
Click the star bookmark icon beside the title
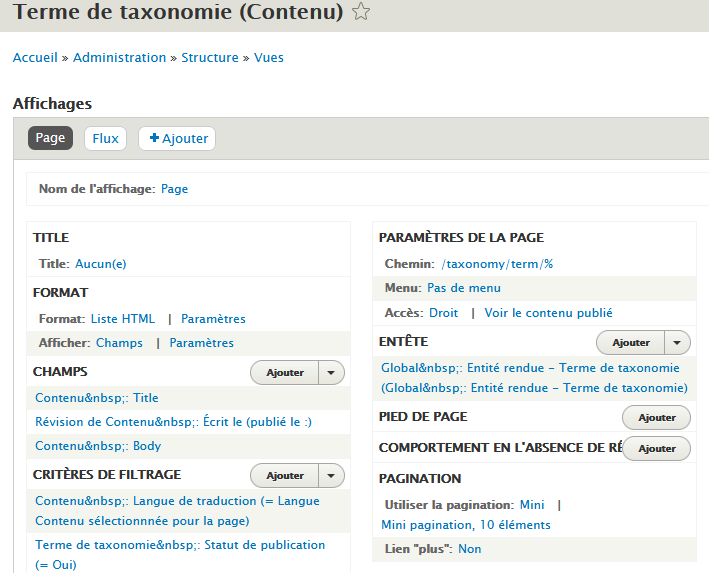pyautogui.click(x=361, y=12)
